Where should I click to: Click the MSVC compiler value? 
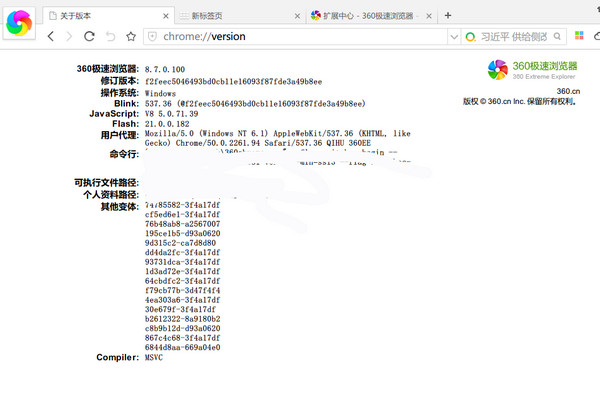point(154,358)
